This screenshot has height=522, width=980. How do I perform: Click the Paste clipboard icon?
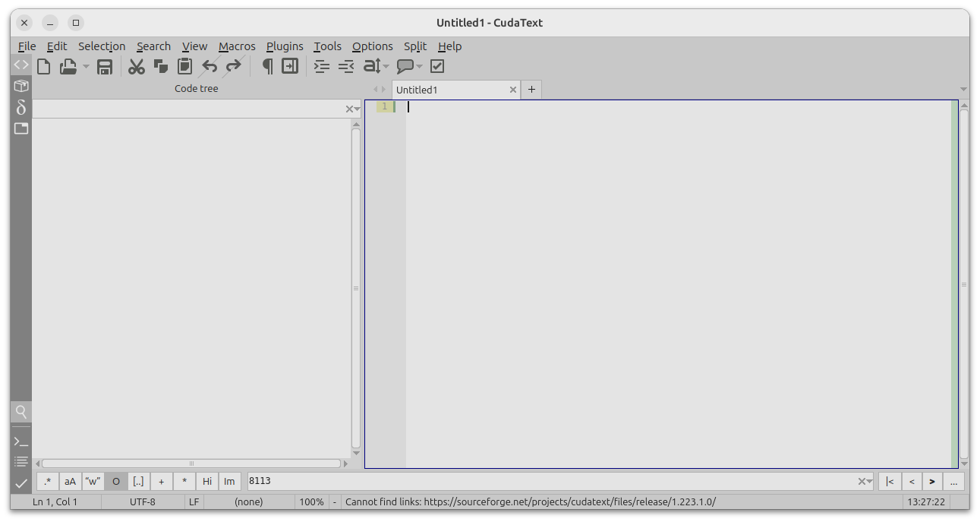(184, 67)
